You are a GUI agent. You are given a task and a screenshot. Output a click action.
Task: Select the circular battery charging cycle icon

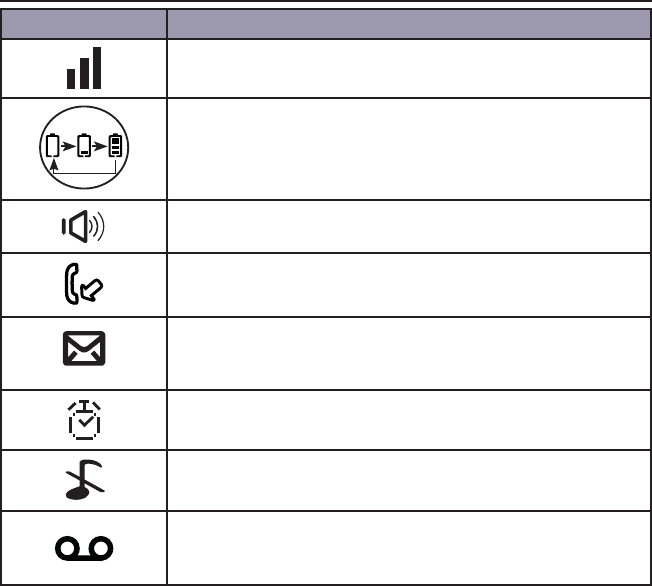(84, 147)
